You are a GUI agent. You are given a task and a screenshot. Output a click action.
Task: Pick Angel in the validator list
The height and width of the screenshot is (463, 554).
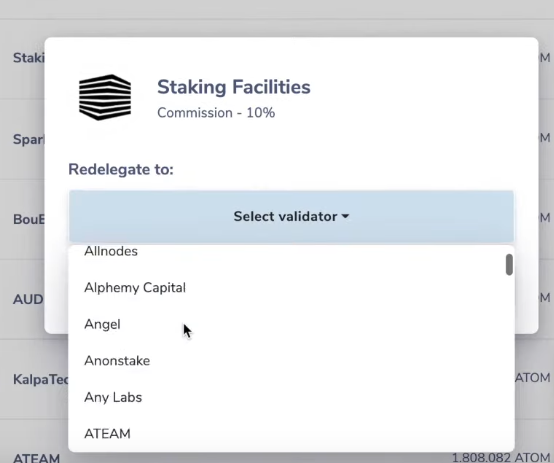tap(102, 324)
